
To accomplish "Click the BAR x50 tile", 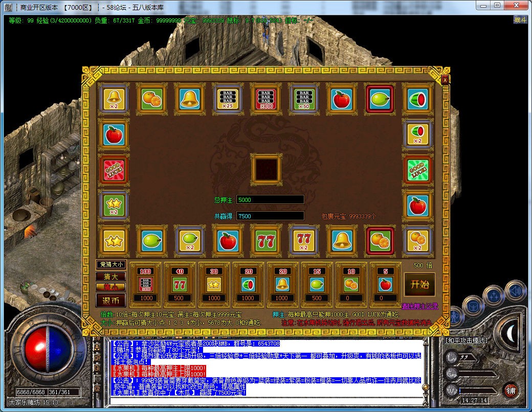I will point(304,99).
